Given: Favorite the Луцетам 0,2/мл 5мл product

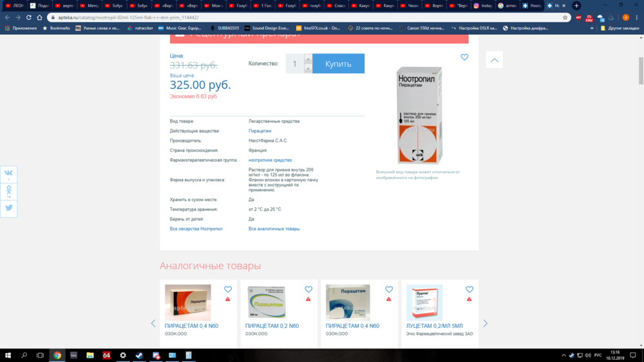Looking at the screenshot, I should (469, 290).
